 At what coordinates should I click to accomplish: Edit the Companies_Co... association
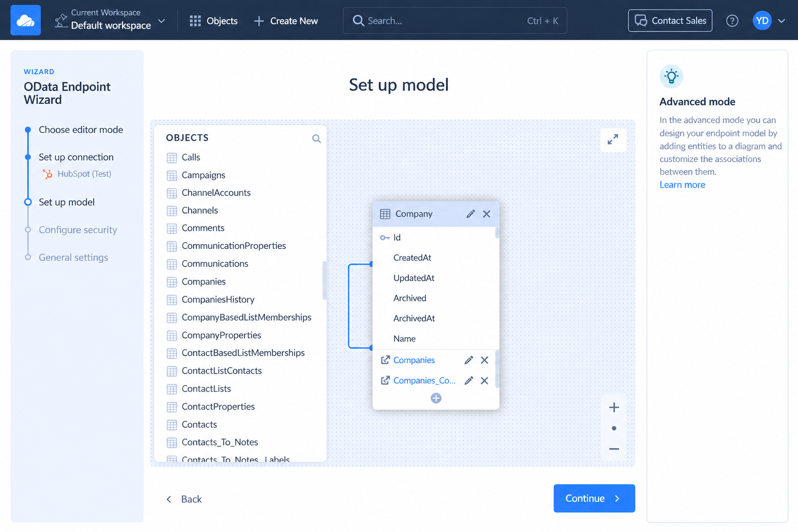coord(469,381)
